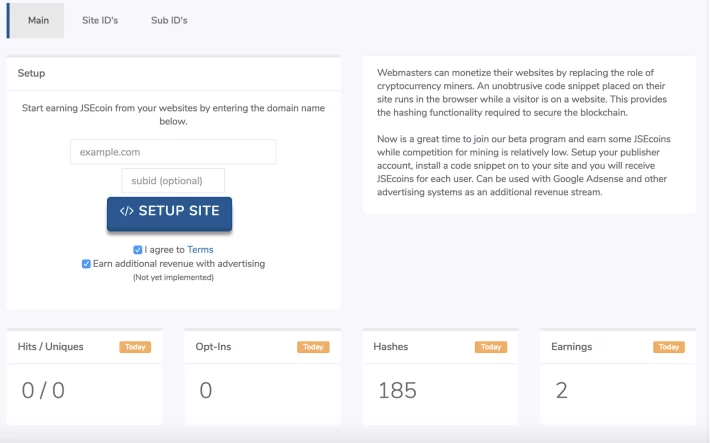Screen dimensions: 710x443
Task: Click the Earnings value 2
Action: 561,390
